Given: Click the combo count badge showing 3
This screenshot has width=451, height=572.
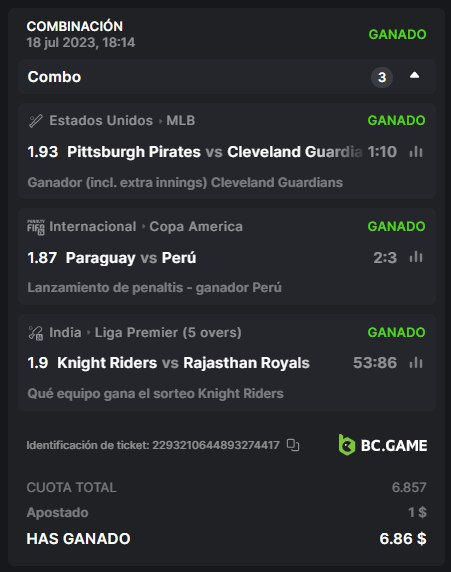Looking at the screenshot, I should (382, 77).
